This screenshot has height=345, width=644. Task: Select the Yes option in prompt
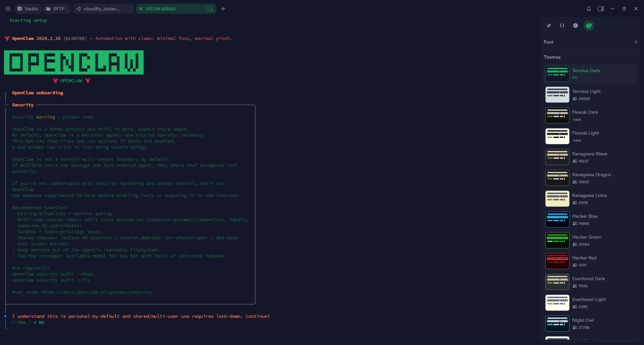19,323
